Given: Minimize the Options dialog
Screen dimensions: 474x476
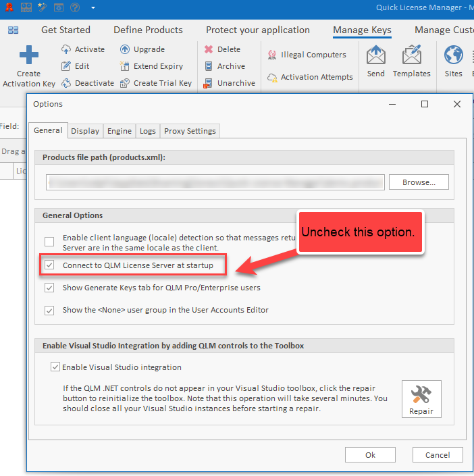Looking at the screenshot, I should tap(392, 104).
